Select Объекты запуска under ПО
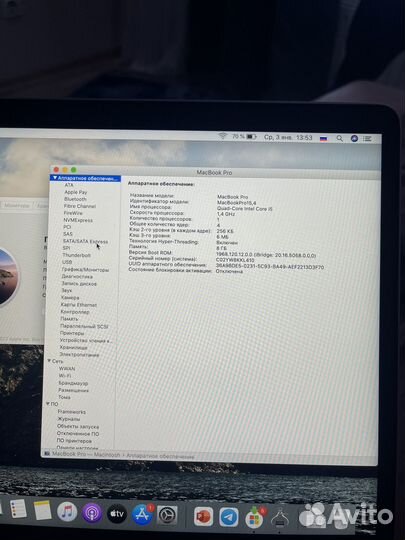This screenshot has height=540, width=405. 78,426
